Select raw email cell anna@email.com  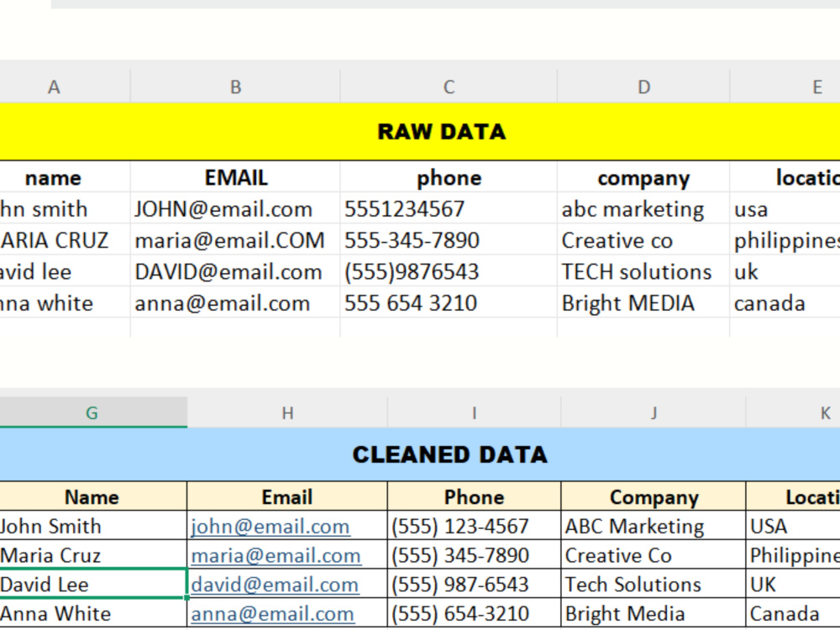tap(235, 303)
